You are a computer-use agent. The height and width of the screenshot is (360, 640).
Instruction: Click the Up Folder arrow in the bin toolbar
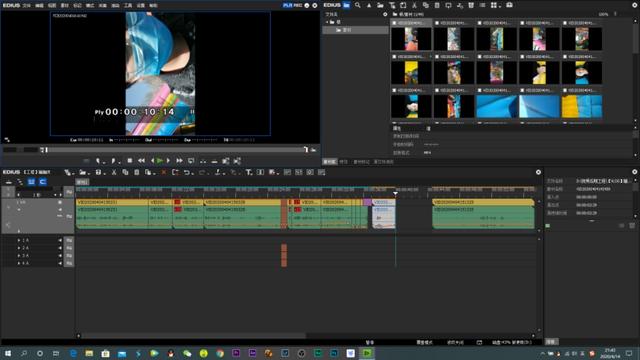coord(369,5)
